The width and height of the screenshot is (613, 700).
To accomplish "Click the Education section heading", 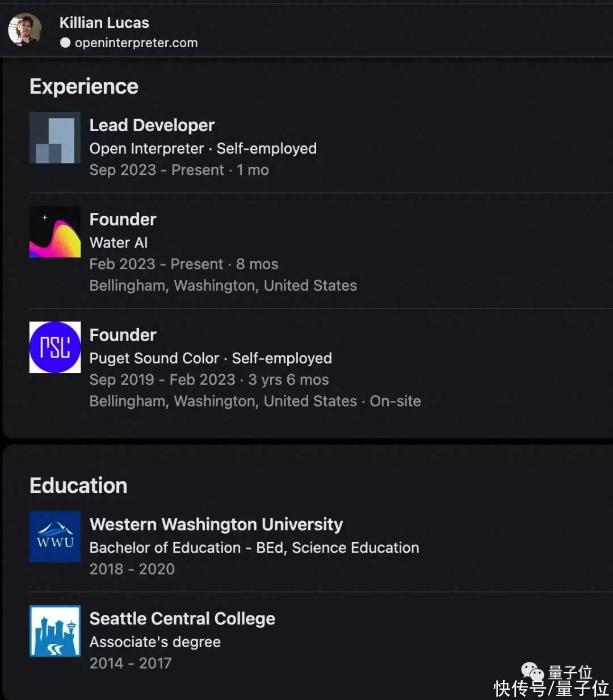I will tap(78, 485).
